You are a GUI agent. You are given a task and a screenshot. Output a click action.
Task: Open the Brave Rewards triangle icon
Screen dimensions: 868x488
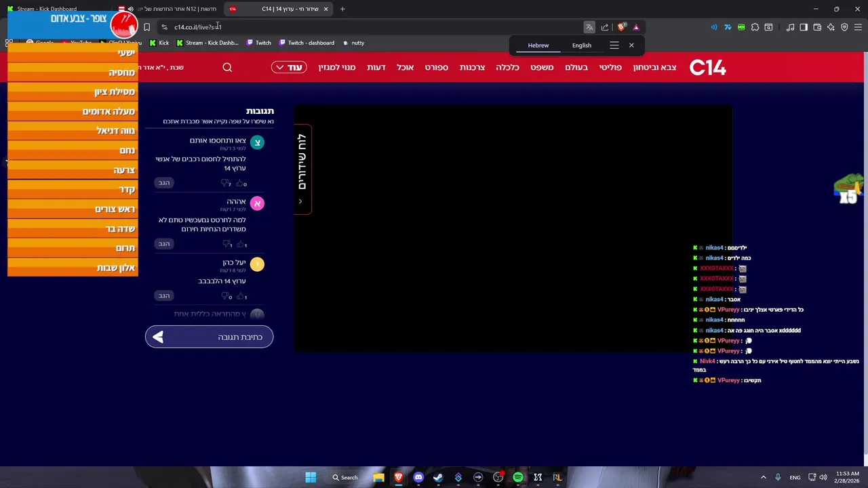coord(636,27)
